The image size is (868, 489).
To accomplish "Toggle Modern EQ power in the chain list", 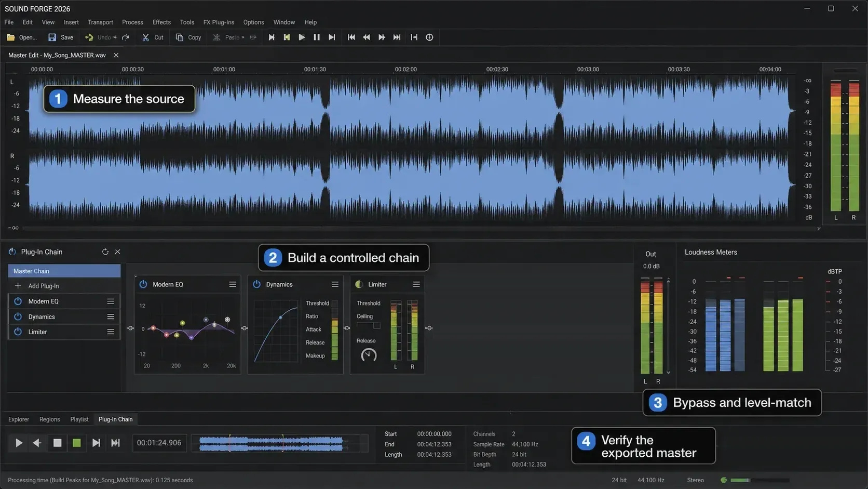I will point(18,301).
